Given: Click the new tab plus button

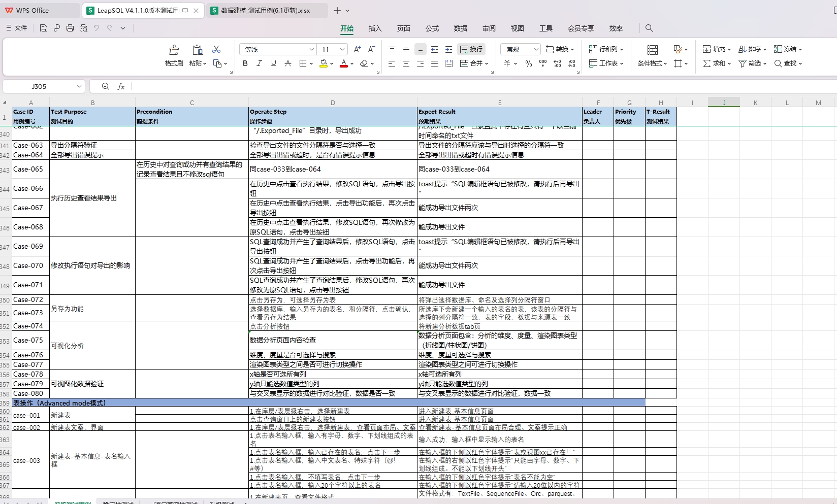Looking at the screenshot, I should [337, 10].
